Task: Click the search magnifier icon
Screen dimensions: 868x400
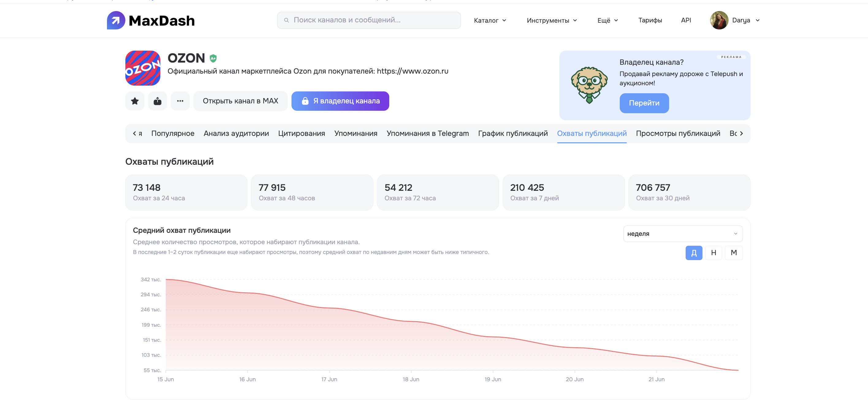Action: click(286, 20)
